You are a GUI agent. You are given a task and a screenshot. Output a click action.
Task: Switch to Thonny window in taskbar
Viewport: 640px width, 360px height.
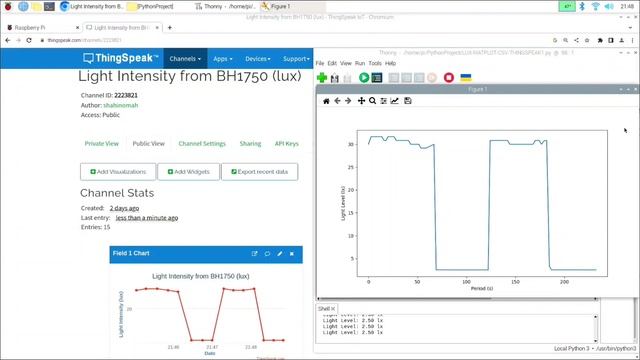pos(225,6)
